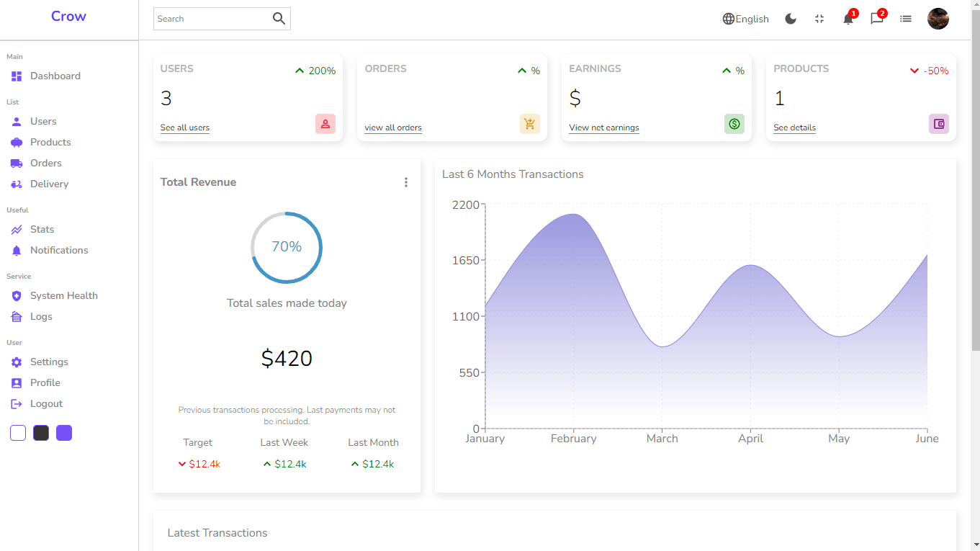Click the View net earnings link
Viewport: 980px width, 551px height.
603,127
